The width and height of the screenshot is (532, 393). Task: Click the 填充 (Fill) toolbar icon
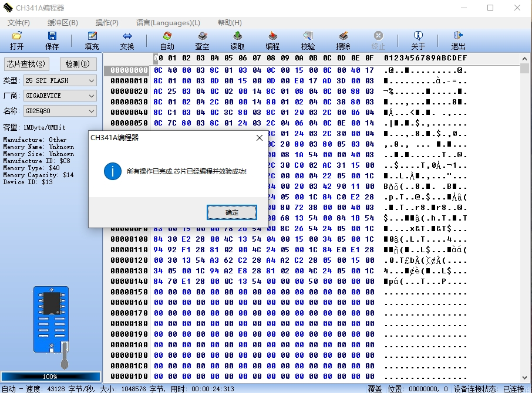[92, 40]
